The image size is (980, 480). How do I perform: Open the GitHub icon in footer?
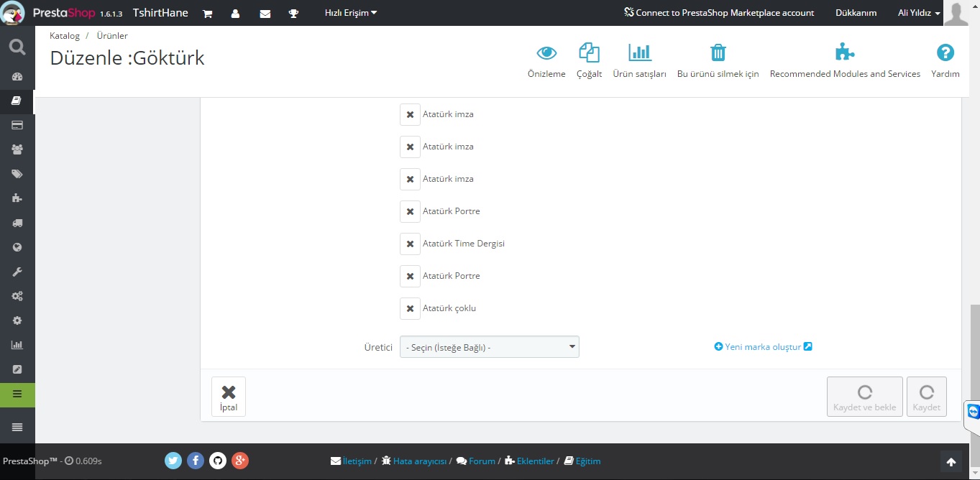click(218, 461)
